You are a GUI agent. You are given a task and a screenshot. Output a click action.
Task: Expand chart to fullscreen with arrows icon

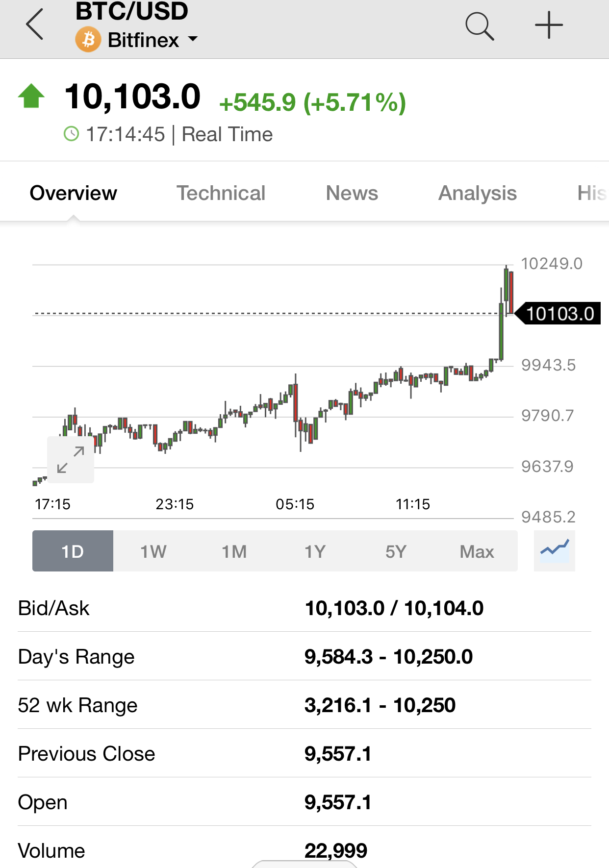coord(71,460)
